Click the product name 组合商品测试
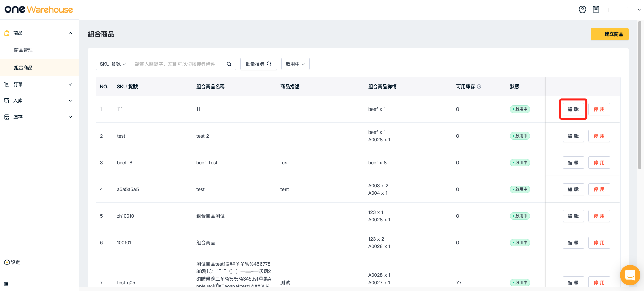 (210, 216)
